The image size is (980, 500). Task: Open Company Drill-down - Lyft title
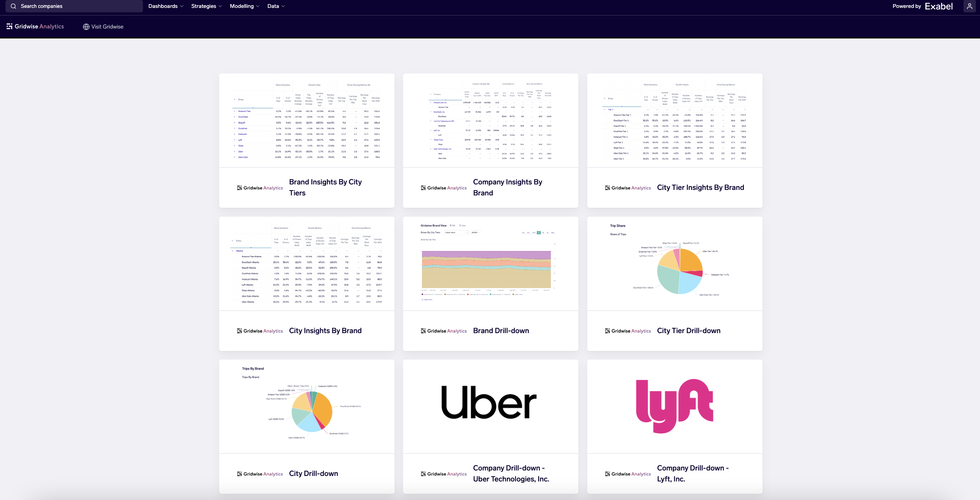click(x=693, y=473)
